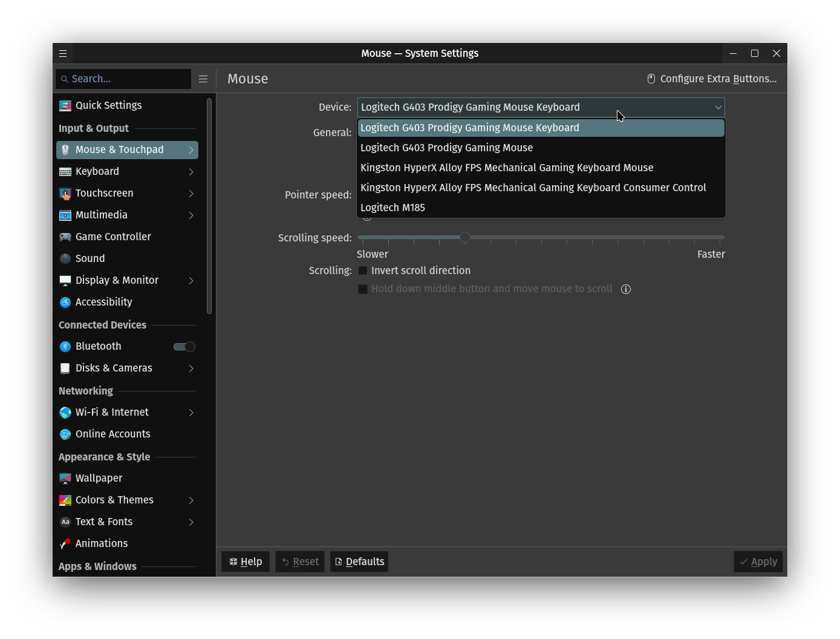This screenshot has height=639, width=840.
Task: Click the info icon beside middle button scrolling
Action: pos(626,289)
